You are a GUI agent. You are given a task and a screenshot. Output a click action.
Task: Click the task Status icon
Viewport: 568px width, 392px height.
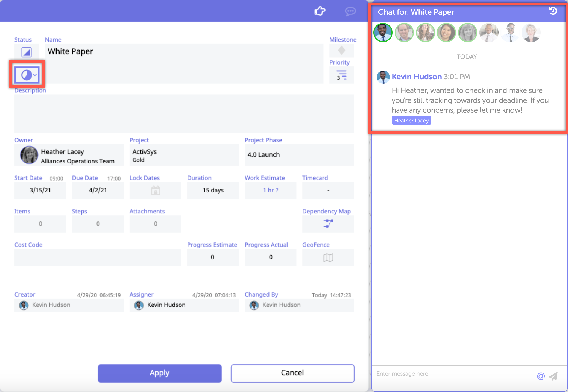[27, 52]
